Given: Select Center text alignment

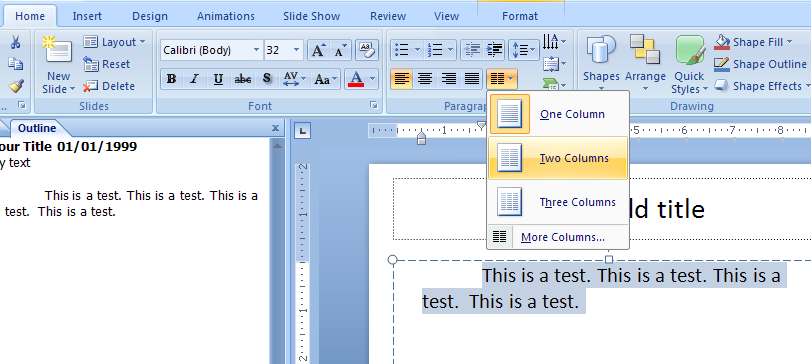Looking at the screenshot, I should [425, 79].
